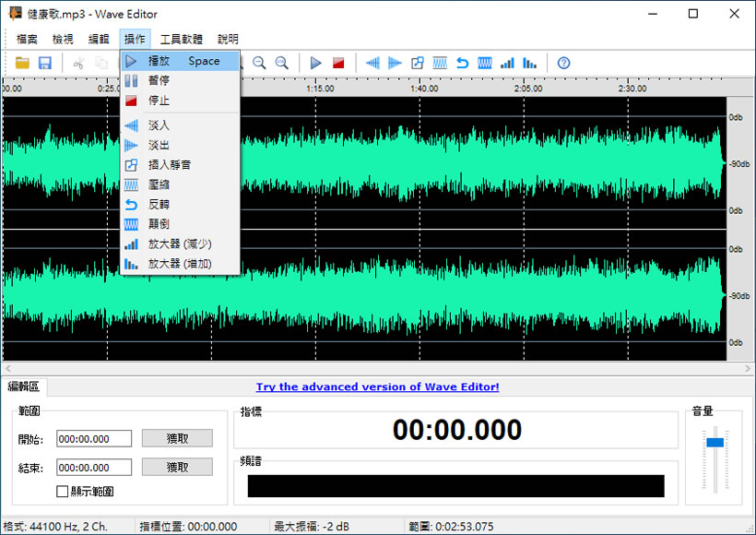This screenshot has width=756, height=535.
Task: Click amplifier increase icon in toolbar
Action: (x=530, y=63)
